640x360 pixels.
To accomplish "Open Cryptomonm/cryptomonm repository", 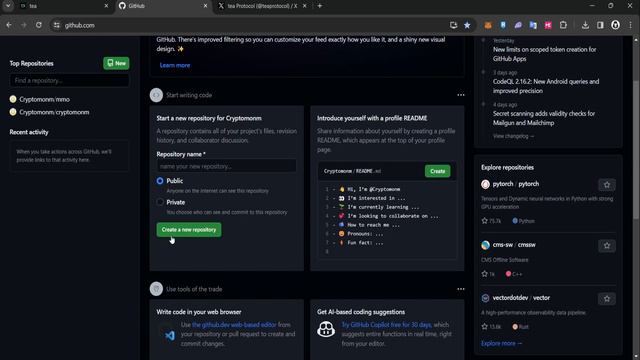I will pyautogui.click(x=54, y=112).
